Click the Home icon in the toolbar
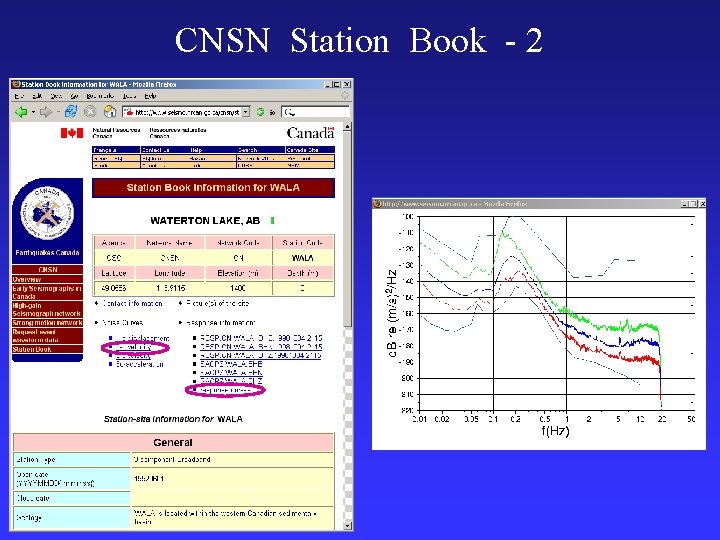Viewport: 720px width, 540px height. pos(110,112)
